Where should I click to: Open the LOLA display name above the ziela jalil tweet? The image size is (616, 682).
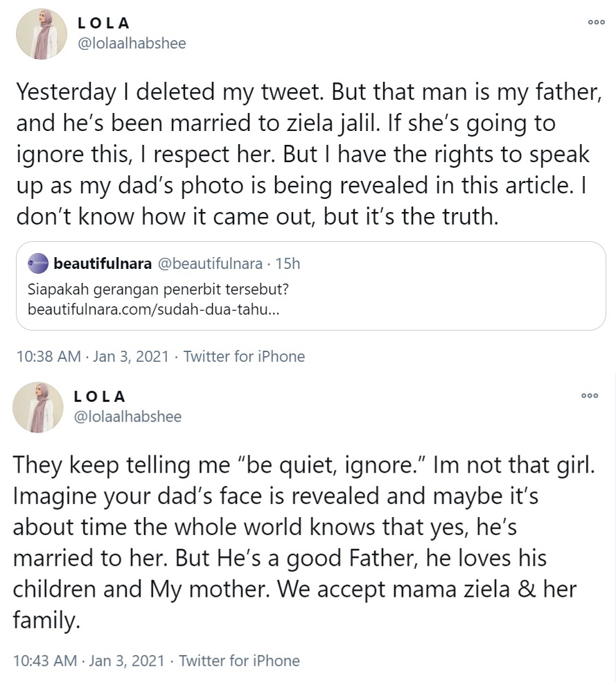[x=104, y=23]
